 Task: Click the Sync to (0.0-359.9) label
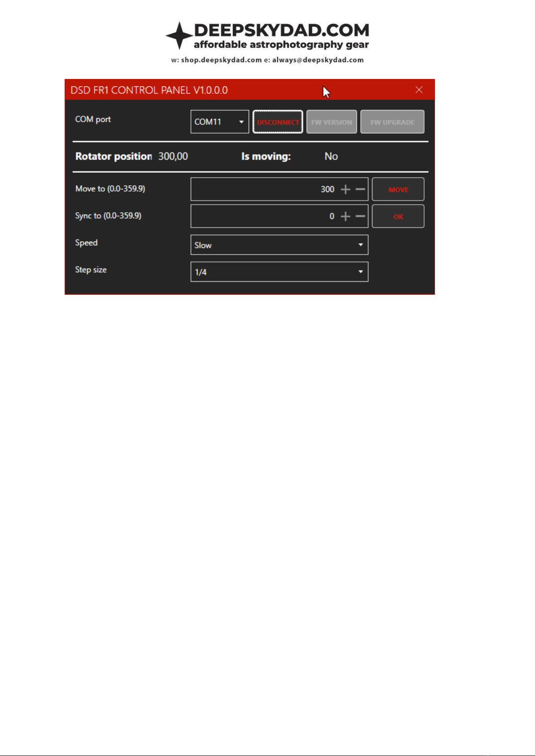pos(108,216)
